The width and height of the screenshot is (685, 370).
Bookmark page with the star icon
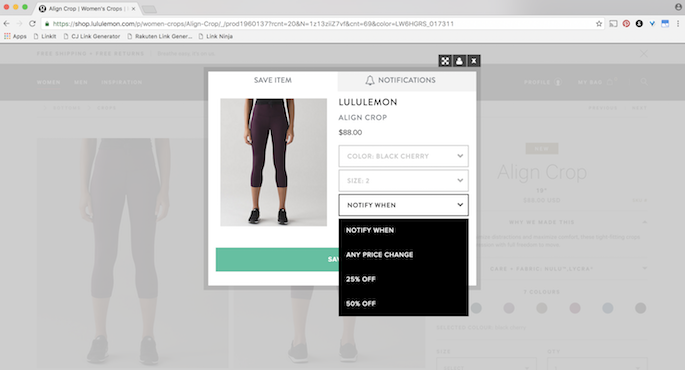click(x=599, y=24)
